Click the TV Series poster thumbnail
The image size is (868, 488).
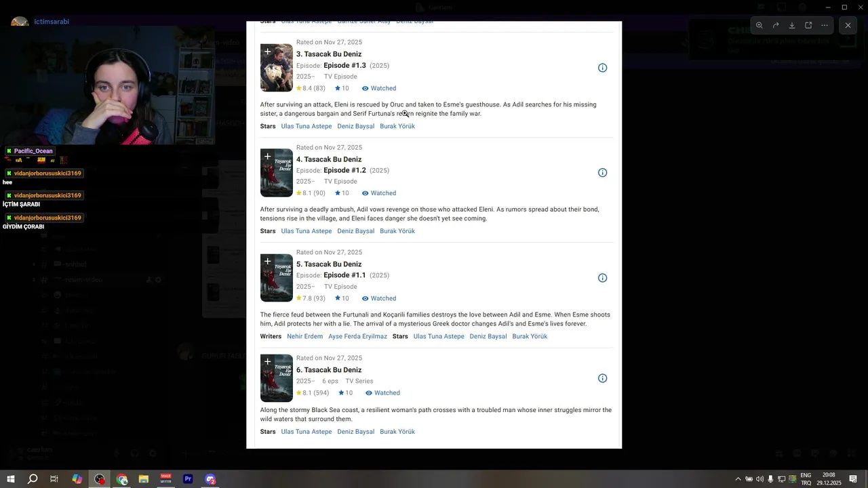[277, 378]
